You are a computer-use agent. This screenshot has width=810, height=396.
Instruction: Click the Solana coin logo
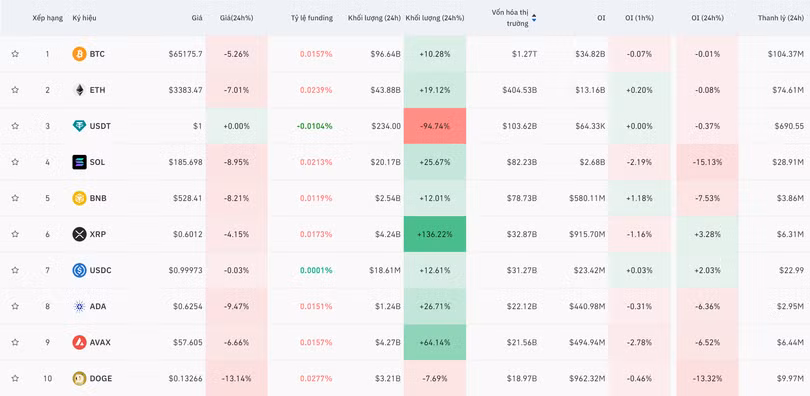(x=79, y=162)
